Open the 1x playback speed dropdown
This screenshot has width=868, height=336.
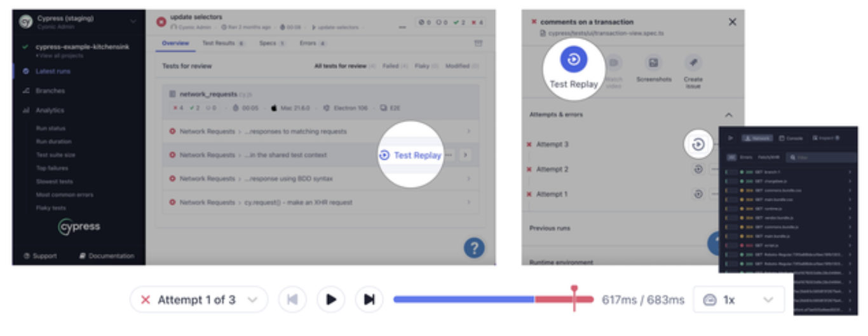tap(738, 300)
